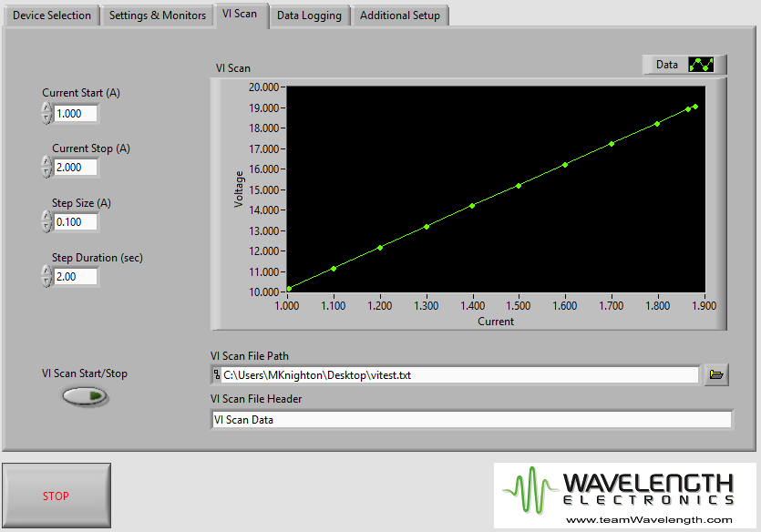The height and width of the screenshot is (532, 761).
Task: Switch to Settings & Monitors tab
Action: click(x=158, y=15)
